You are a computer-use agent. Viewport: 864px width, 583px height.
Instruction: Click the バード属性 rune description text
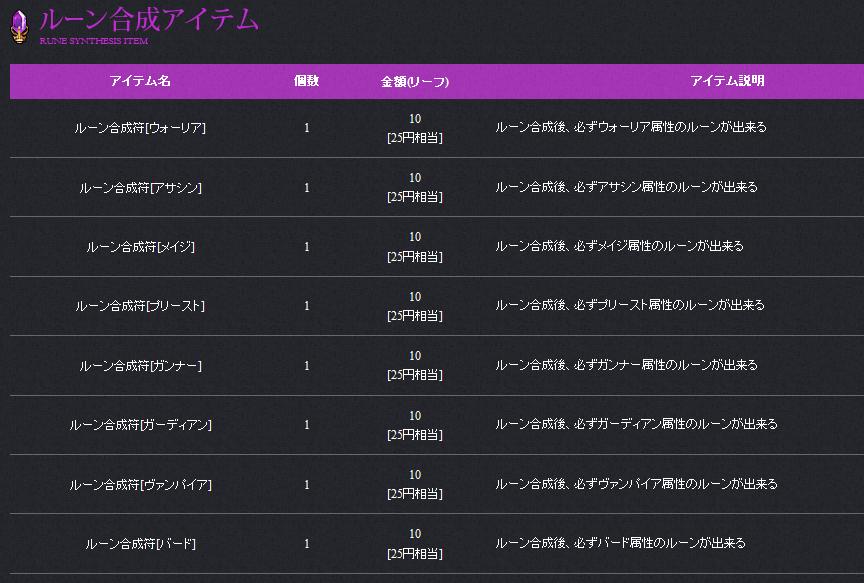620,544
